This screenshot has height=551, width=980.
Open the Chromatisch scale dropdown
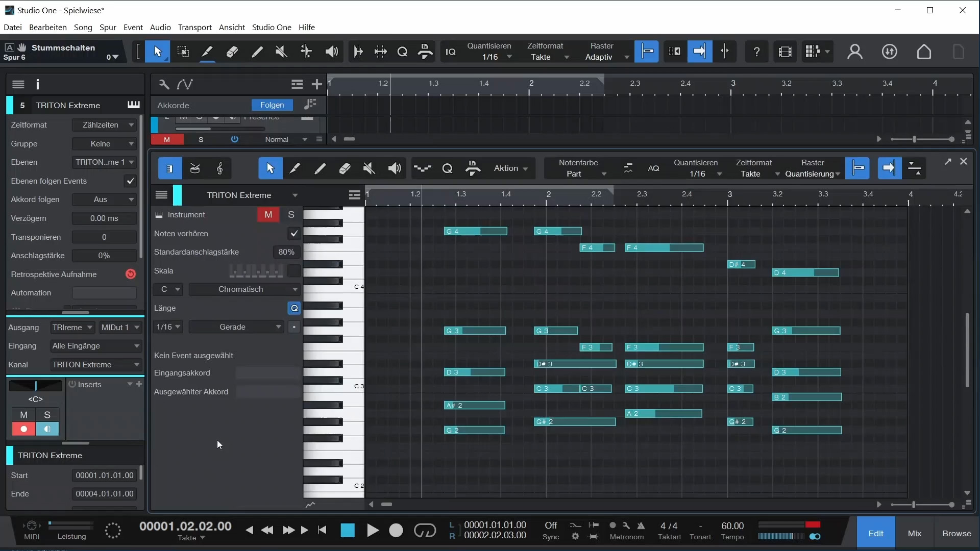[244, 289]
